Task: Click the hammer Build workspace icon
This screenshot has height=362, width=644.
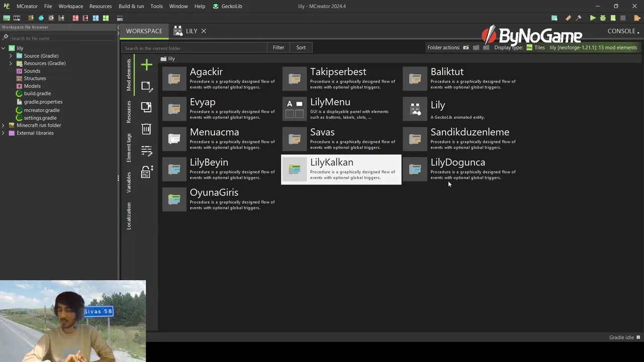Action: pos(579,18)
